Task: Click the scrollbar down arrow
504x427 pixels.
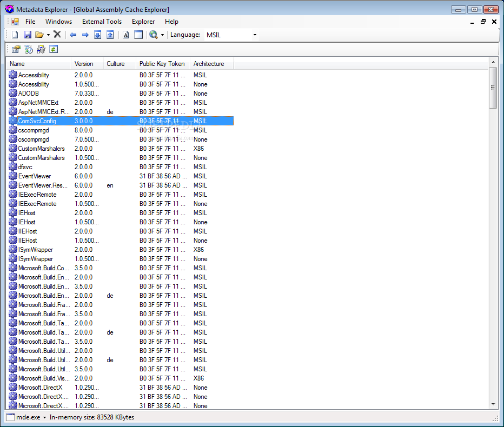Action: (x=493, y=404)
